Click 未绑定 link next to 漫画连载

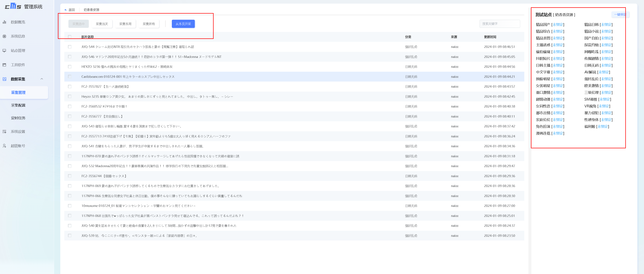pyautogui.click(x=558, y=133)
